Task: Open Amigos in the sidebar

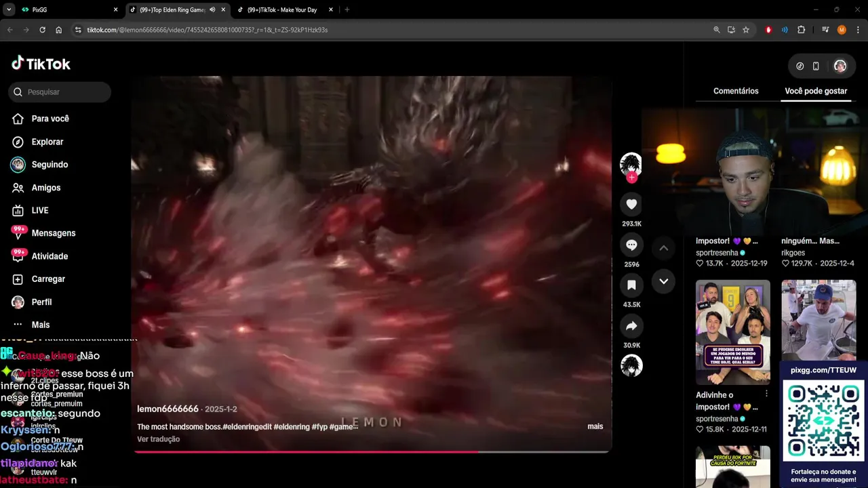Action: [x=45, y=188]
